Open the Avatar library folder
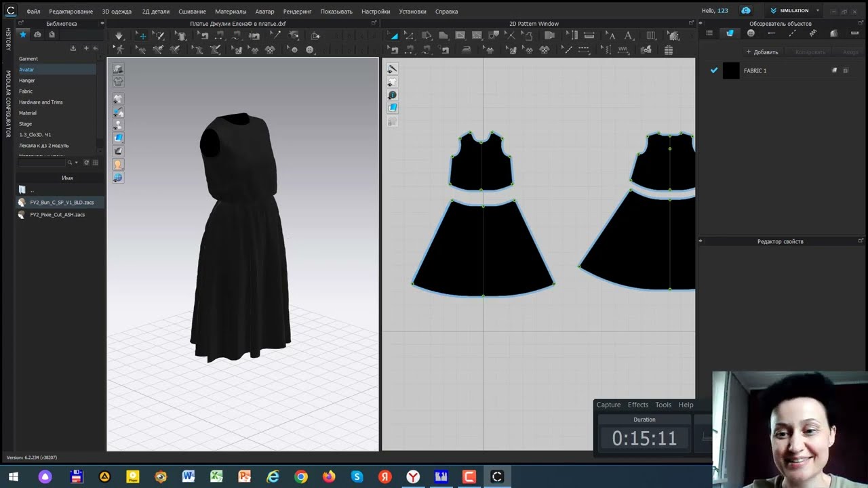The image size is (868, 488). click(x=26, y=70)
